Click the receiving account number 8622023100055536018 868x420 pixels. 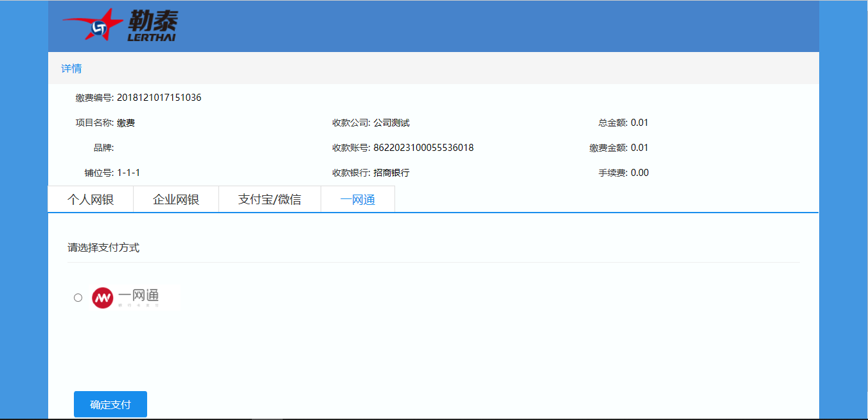coord(423,148)
